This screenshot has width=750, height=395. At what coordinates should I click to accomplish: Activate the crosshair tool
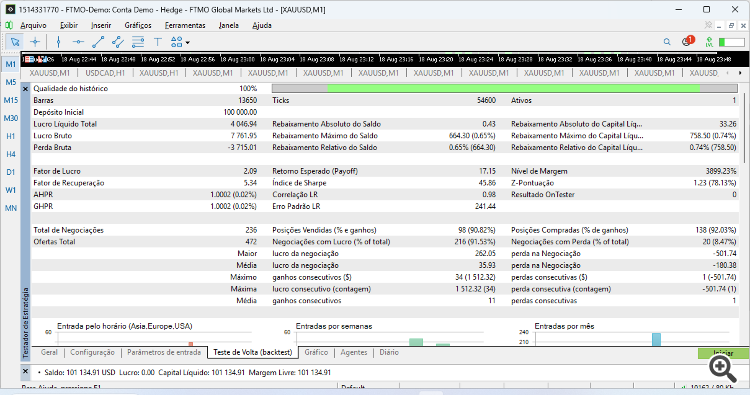[35, 42]
